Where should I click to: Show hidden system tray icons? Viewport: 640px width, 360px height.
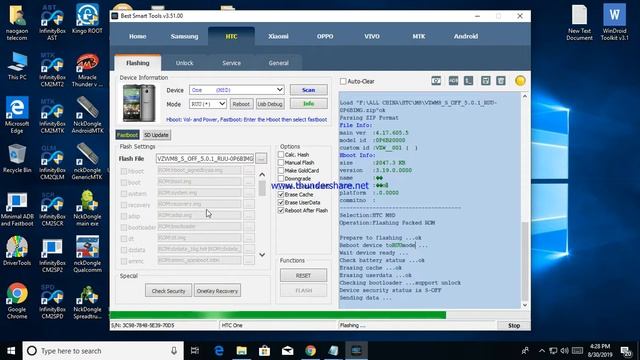[x=542, y=351]
